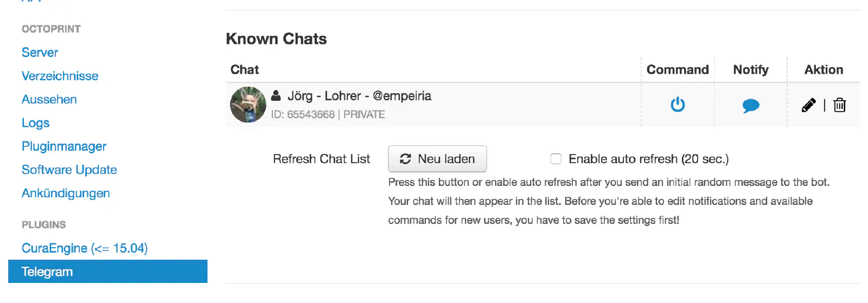Navigate to Software Update
This screenshot has height=303, width=868.
click(69, 170)
